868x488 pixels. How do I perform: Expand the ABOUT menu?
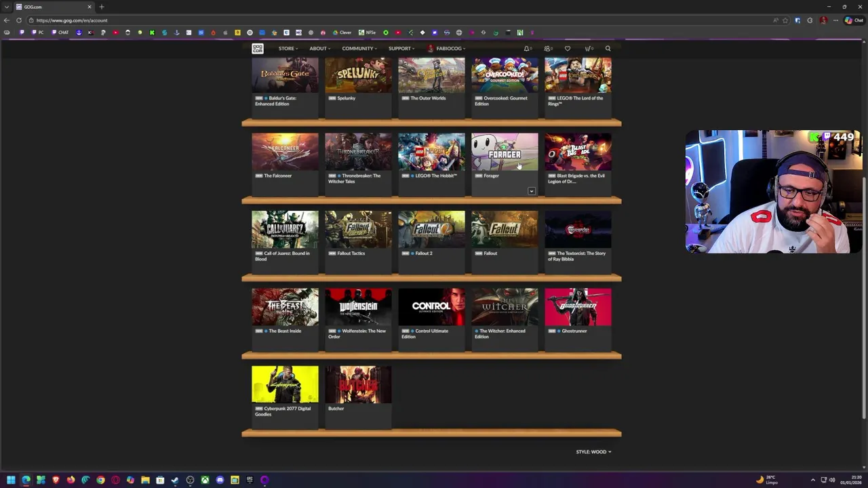[x=319, y=48]
